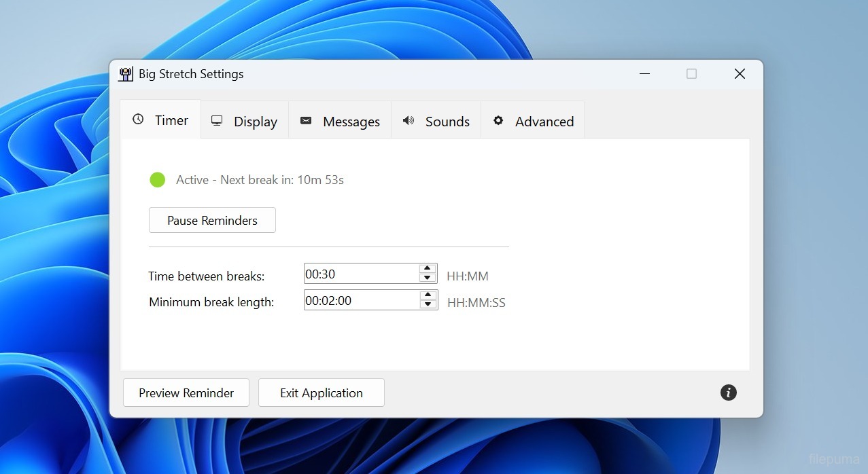Image resolution: width=868 pixels, height=474 pixels.
Task: Decrease minimum break length with down arrow
Action: pyautogui.click(x=428, y=304)
